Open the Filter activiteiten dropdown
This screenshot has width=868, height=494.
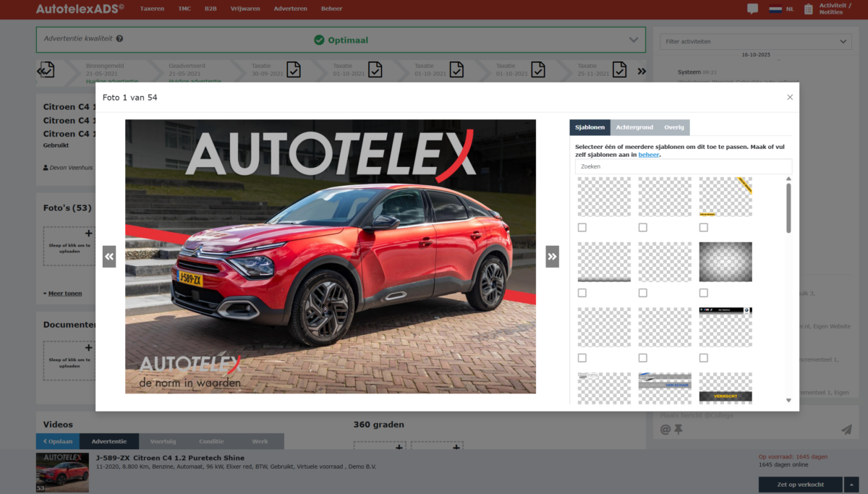[755, 42]
